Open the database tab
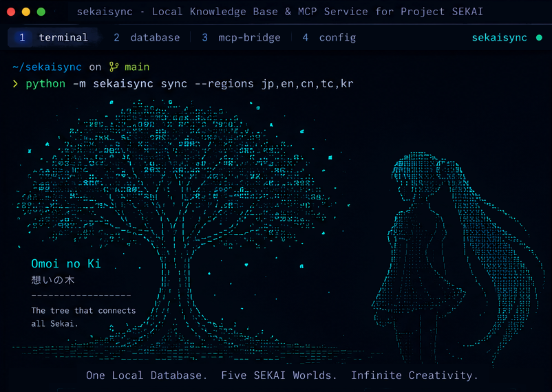Viewport: 552px width, 392px height. tap(147, 37)
